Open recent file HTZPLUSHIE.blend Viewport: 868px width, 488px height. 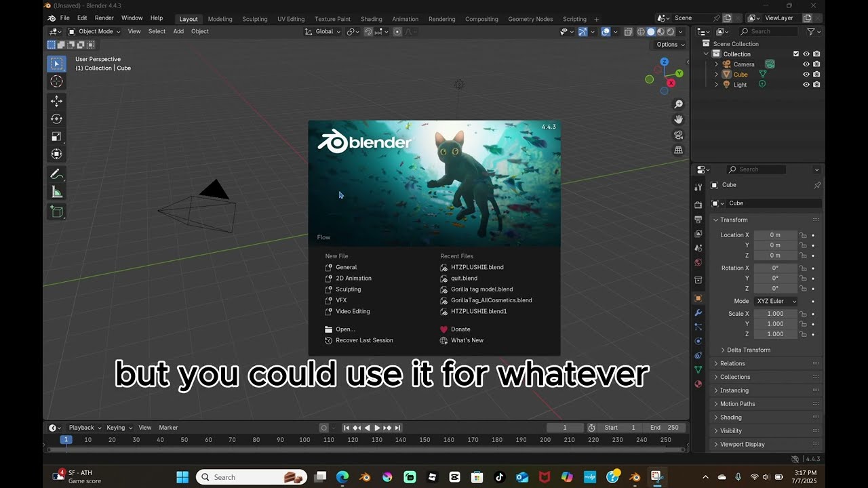tap(477, 267)
